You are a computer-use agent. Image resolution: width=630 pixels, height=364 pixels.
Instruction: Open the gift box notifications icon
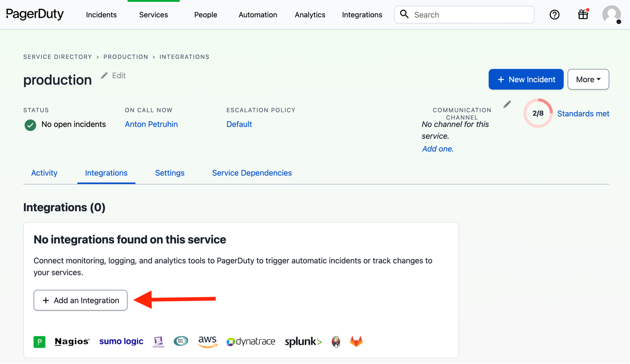click(583, 14)
